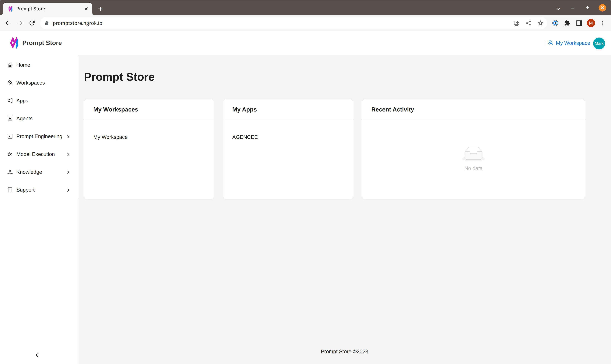Click the Prompt Store header title

42,43
